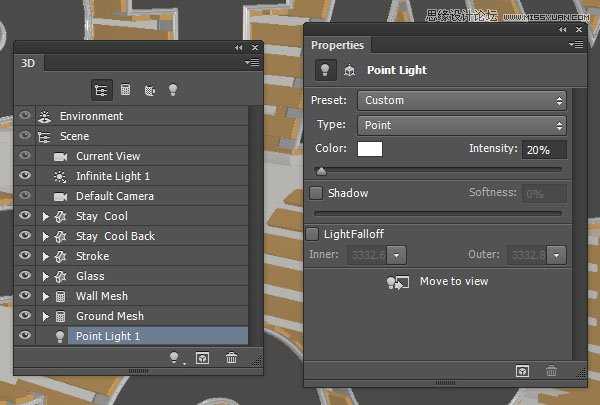
Task: Hide the Wall Mesh
Action: pos(25,295)
